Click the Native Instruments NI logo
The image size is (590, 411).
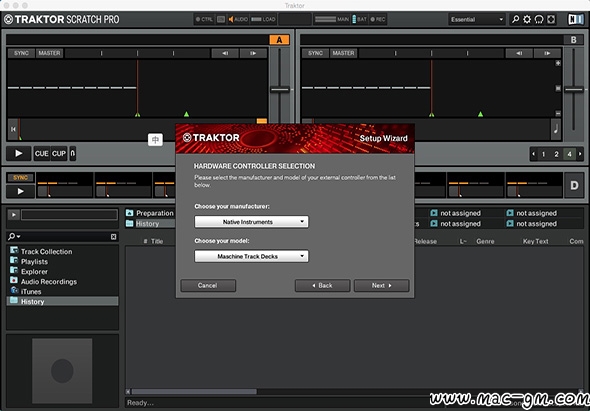click(x=575, y=19)
